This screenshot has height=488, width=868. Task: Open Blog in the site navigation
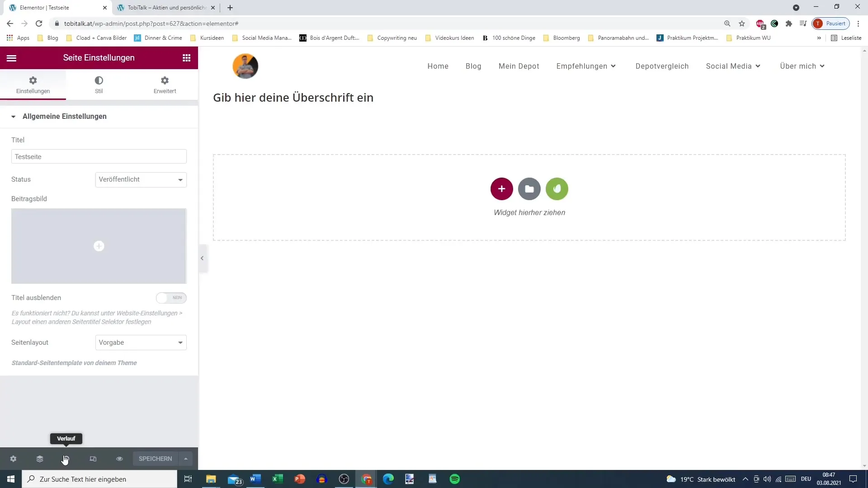(x=473, y=66)
